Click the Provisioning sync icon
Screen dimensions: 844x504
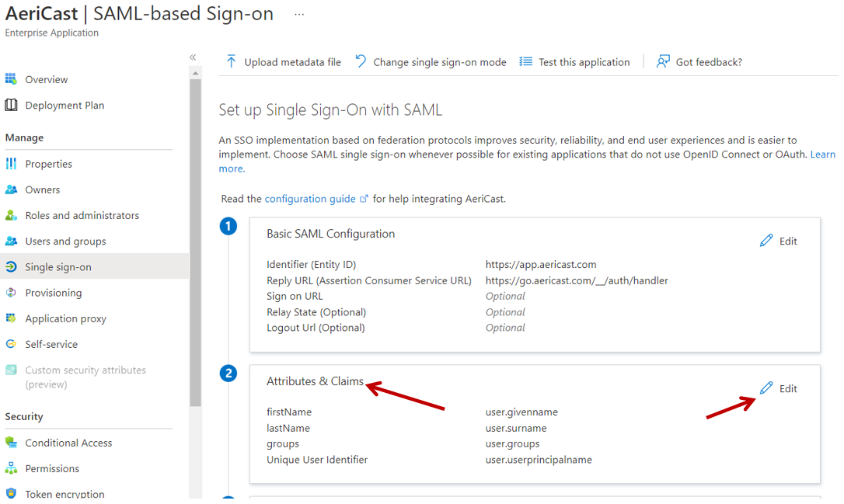click(11, 293)
